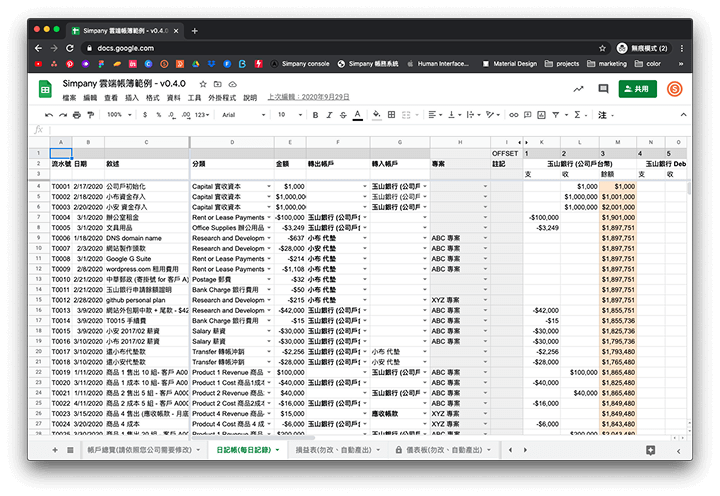
Task: Toggle bold formatting
Action: tap(315, 115)
